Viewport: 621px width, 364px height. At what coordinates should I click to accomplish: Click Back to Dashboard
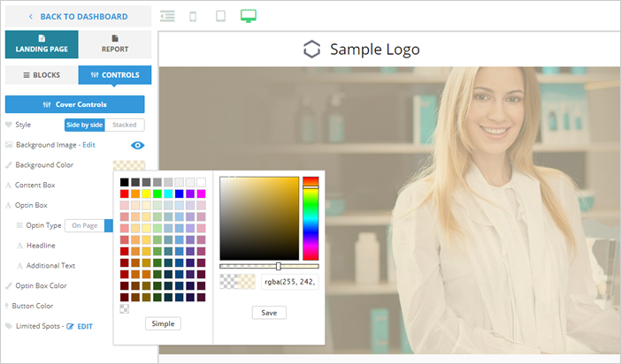(78, 16)
